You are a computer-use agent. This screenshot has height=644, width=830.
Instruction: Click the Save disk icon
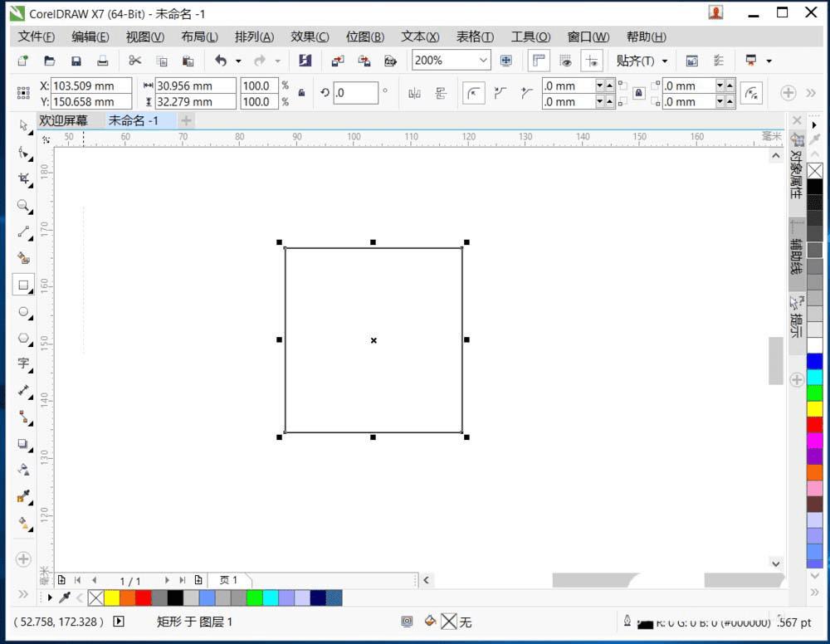tap(76, 61)
